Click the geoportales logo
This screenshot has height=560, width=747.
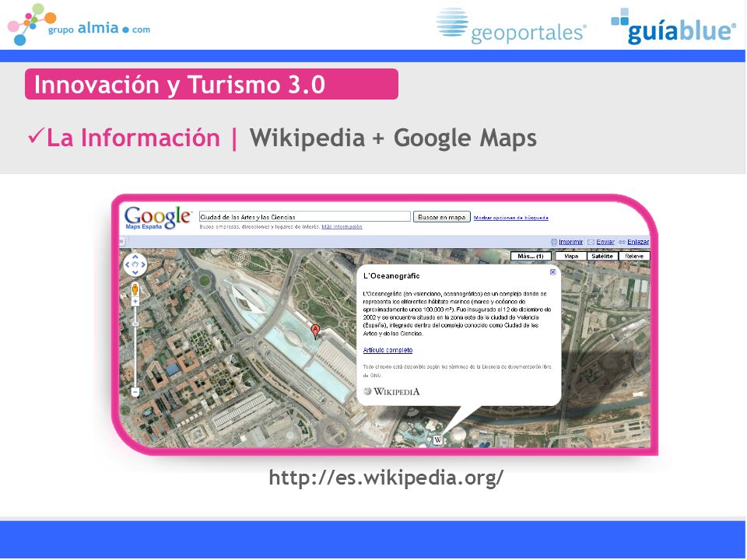click(x=512, y=26)
